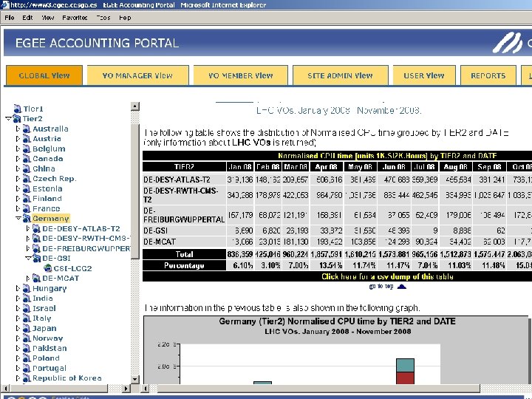The width and height of the screenshot is (532, 399).
Task: Click the GSI-LCG2 site globe icon
Action: coord(48,268)
